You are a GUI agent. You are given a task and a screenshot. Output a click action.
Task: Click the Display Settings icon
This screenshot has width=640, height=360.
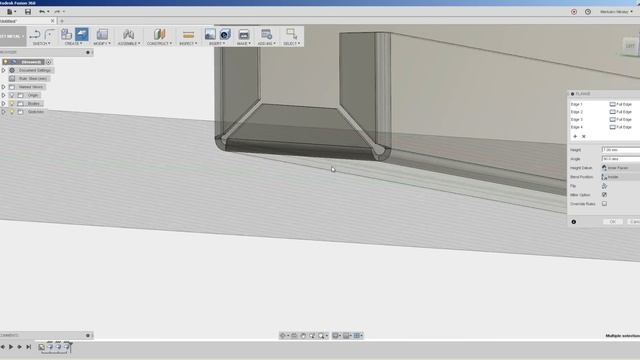point(335,336)
